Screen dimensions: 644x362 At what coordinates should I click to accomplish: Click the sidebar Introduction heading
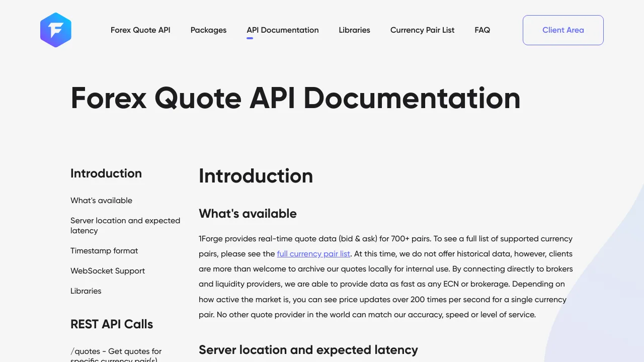(x=106, y=173)
